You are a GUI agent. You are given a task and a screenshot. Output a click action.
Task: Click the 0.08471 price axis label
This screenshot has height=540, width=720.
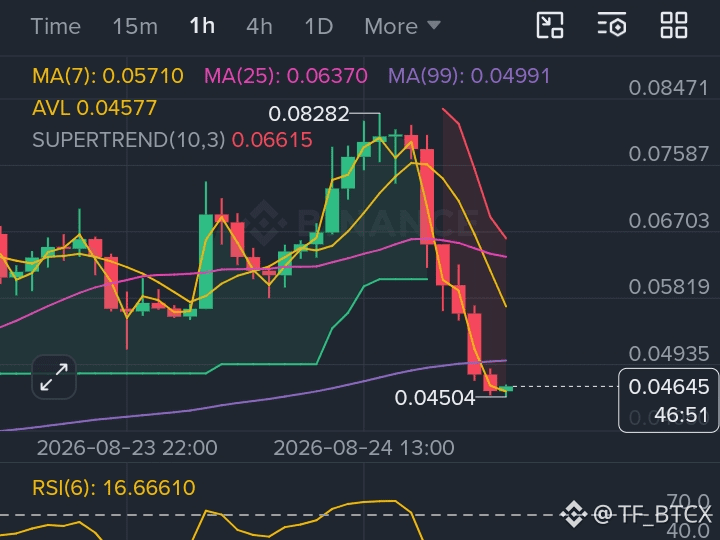669,88
